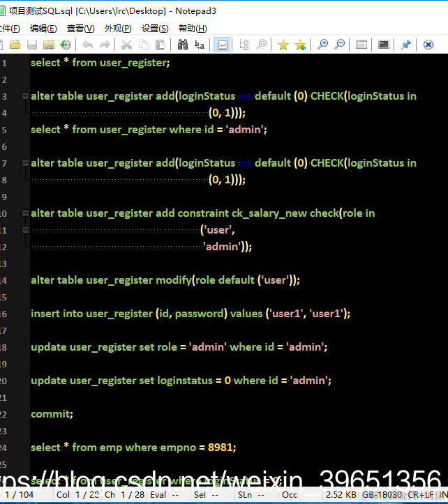The width and height of the screenshot is (448, 504).
Task: Click the window title '项目测试SQL.sql'
Action: coord(41,11)
